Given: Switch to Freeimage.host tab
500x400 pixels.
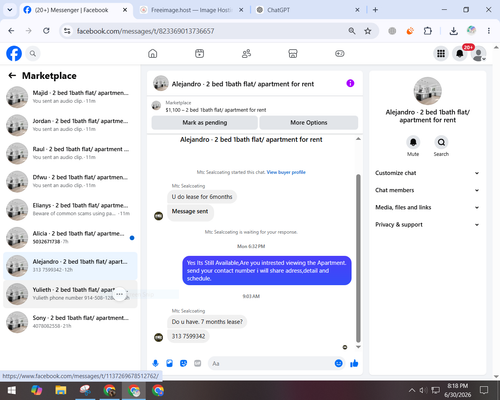Looking at the screenshot, I should 191,10.
